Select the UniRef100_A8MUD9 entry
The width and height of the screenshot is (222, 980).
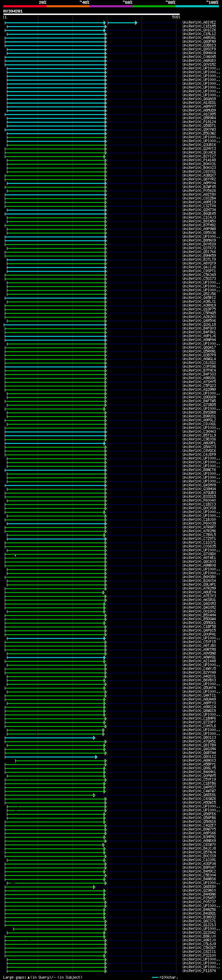[199, 110]
